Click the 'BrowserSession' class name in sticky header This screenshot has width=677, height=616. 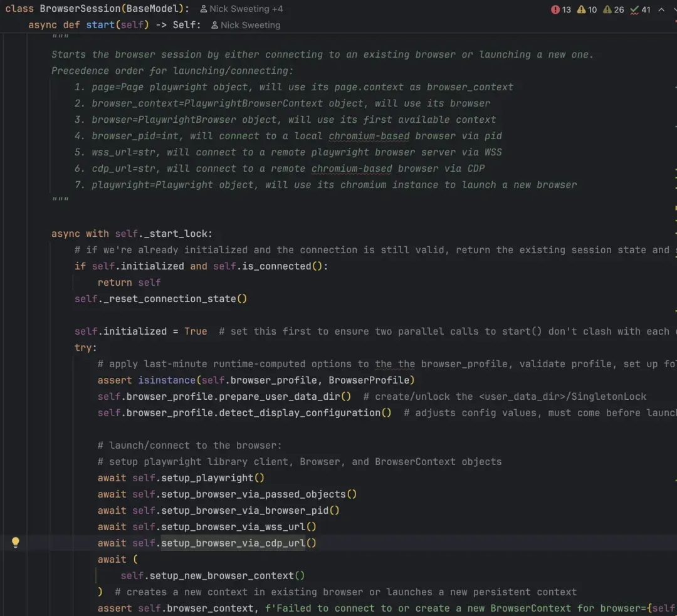(x=80, y=9)
